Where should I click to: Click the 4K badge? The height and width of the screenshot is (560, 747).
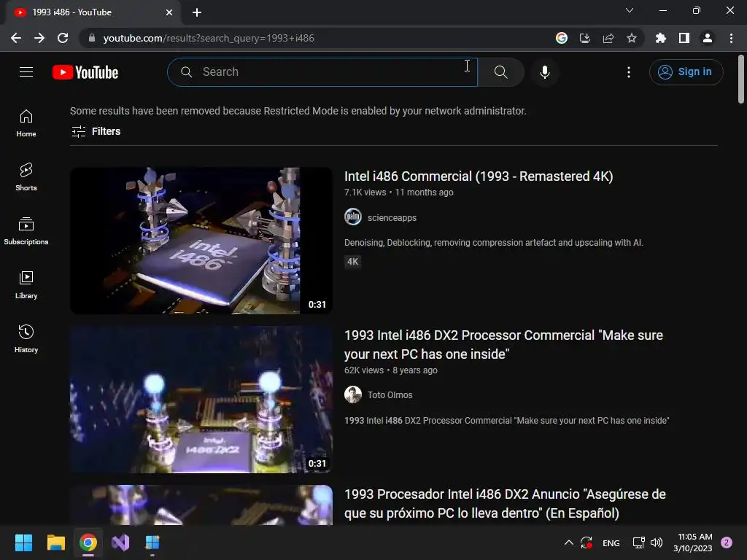[x=352, y=262]
